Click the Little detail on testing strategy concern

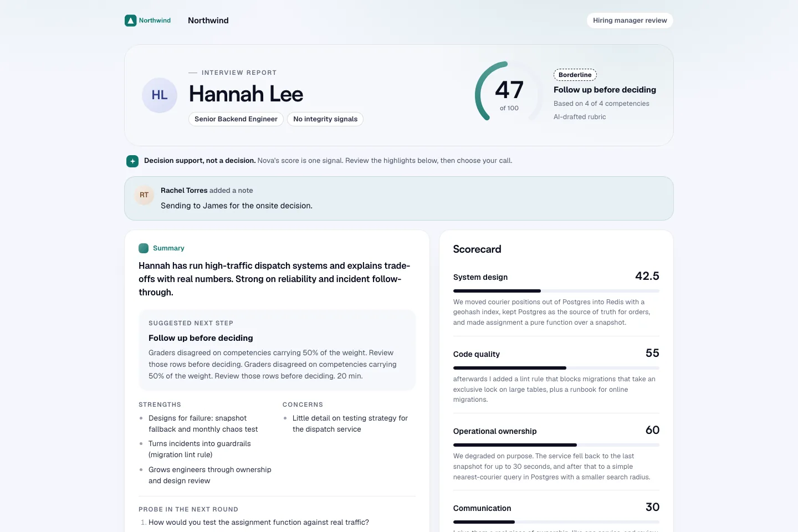[x=350, y=424]
